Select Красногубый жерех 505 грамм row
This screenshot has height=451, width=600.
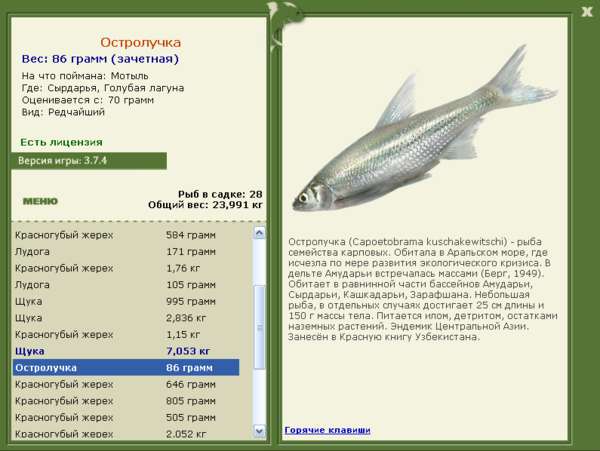[126, 417]
